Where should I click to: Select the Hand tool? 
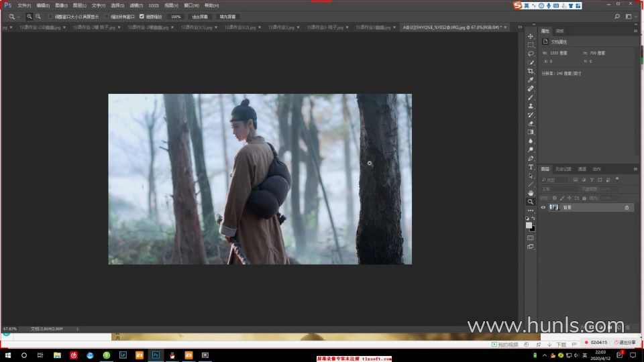coord(531,193)
